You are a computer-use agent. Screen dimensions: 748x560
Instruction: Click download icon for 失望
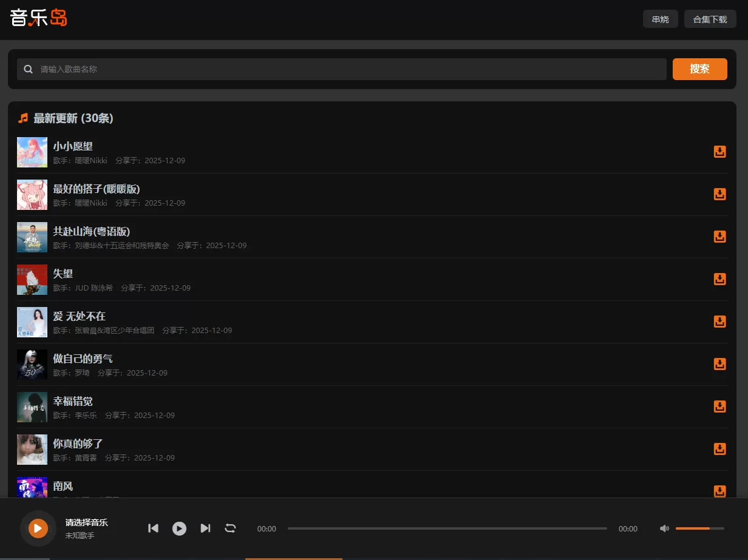(x=719, y=279)
